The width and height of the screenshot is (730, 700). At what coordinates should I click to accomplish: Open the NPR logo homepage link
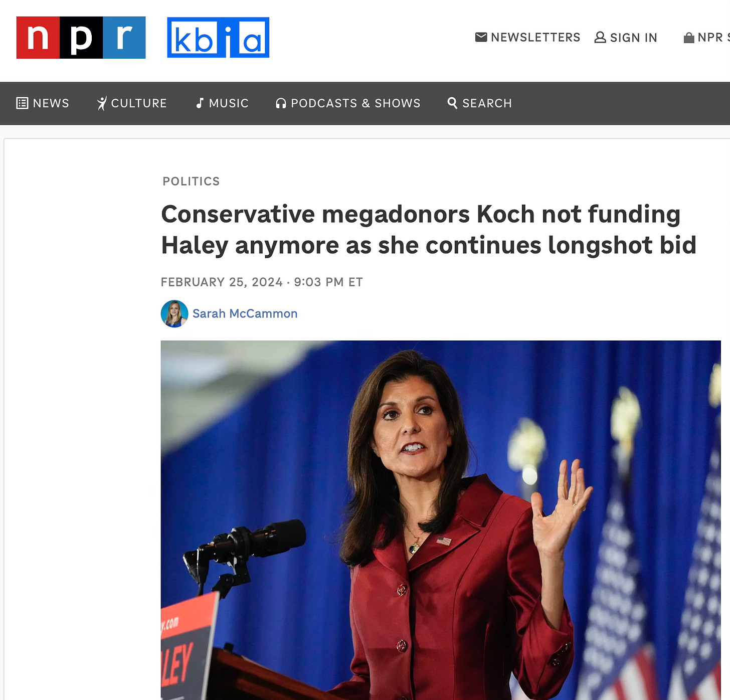click(x=81, y=38)
